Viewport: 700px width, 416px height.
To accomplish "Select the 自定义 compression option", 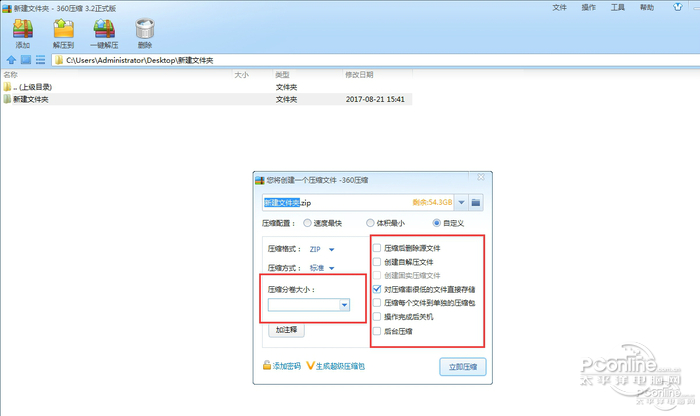I will pos(437,223).
